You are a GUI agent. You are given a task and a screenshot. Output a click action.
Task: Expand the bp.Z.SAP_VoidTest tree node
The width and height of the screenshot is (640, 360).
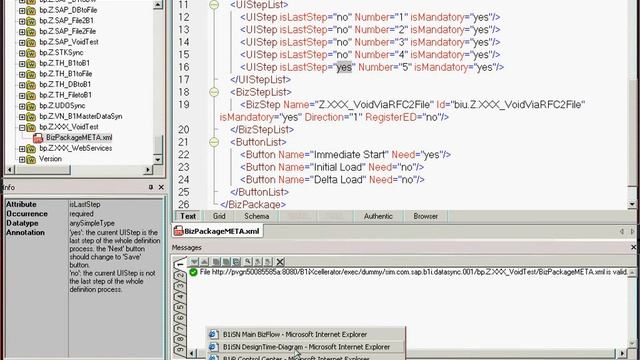[x=22, y=42]
